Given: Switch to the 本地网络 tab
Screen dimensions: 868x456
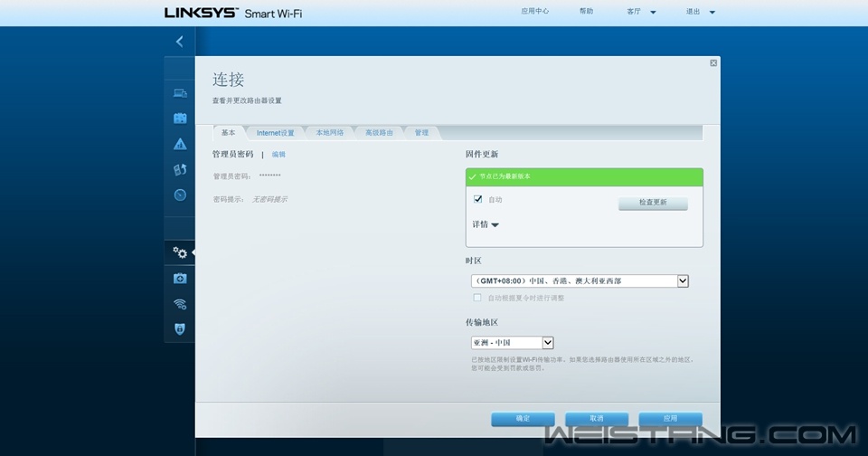Looking at the screenshot, I should pos(329,133).
